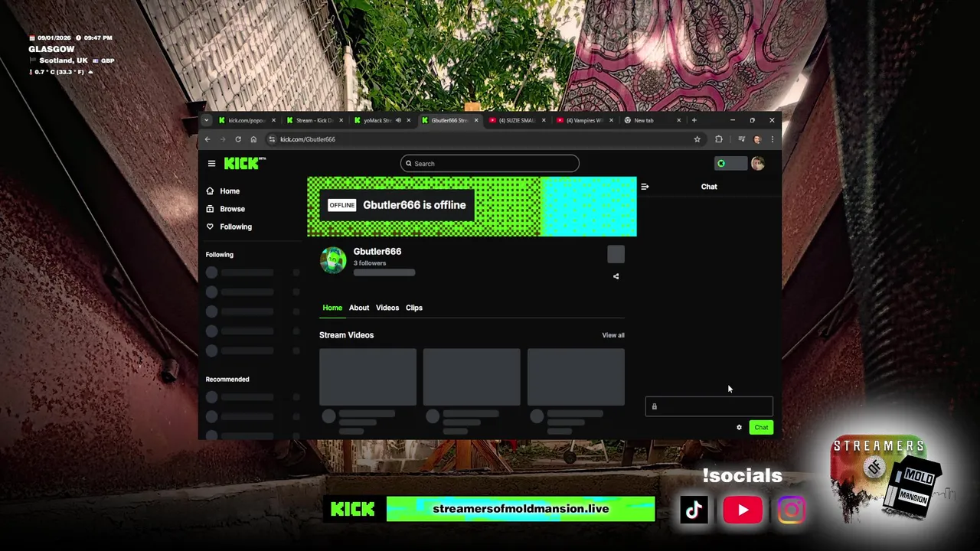Click the kick.com/Gbutler666 address bar
Image resolution: width=980 pixels, height=551 pixels.
[x=482, y=139]
